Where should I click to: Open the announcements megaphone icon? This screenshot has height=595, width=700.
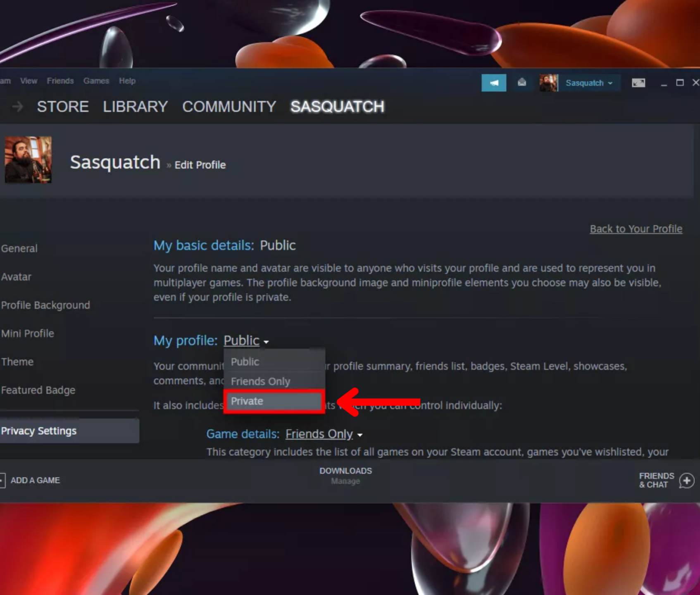point(494,83)
